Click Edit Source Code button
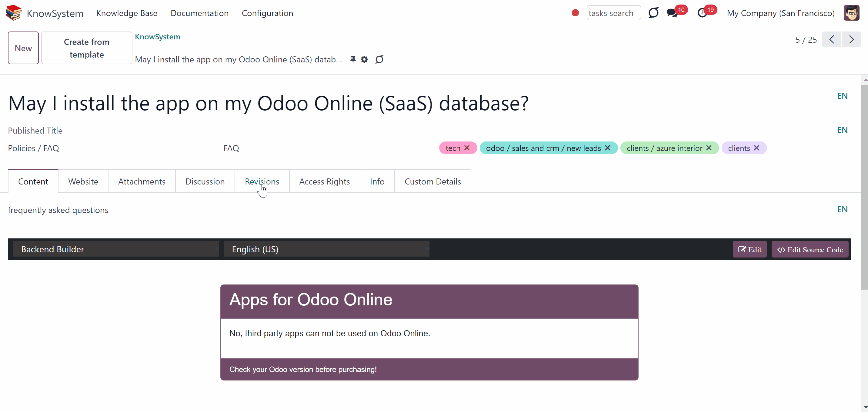Image resolution: width=868 pixels, height=412 pixels. pos(810,249)
